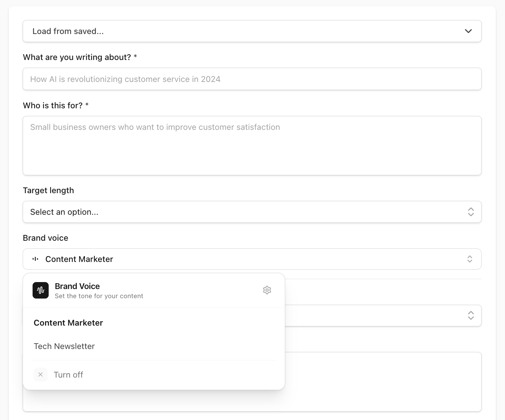Click the Who is this for textarea

252,145
